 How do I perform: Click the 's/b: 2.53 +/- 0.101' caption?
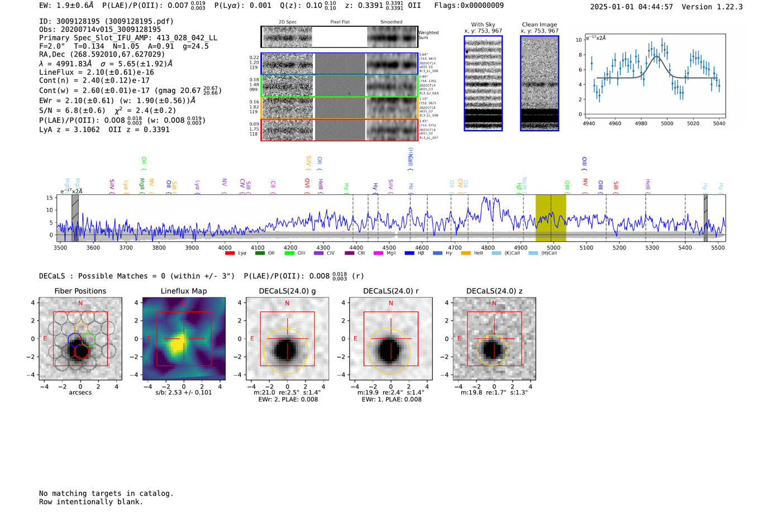point(184,392)
